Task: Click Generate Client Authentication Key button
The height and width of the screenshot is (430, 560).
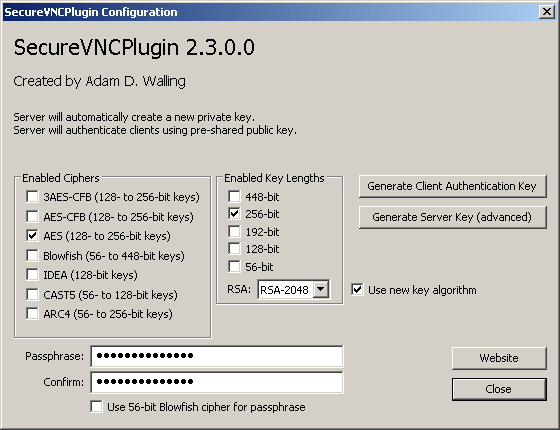Action: pos(452,186)
